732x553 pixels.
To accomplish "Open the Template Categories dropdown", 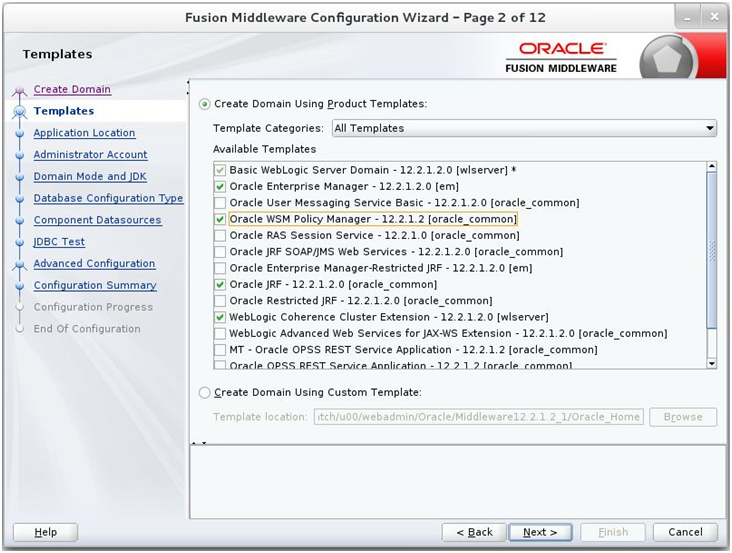I will [x=524, y=128].
